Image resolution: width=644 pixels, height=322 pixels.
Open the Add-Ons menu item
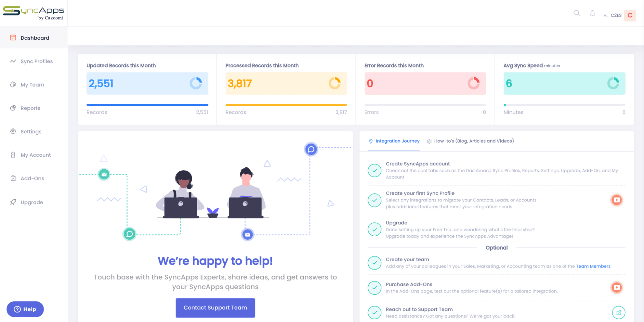(x=34, y=178)
